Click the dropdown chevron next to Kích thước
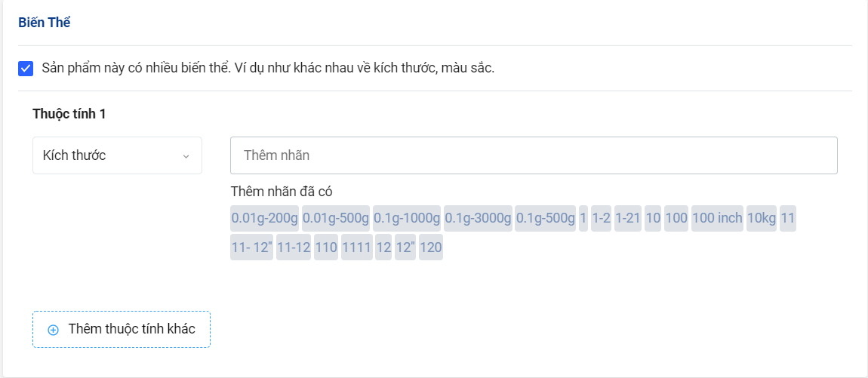 (x=186, y=156)
